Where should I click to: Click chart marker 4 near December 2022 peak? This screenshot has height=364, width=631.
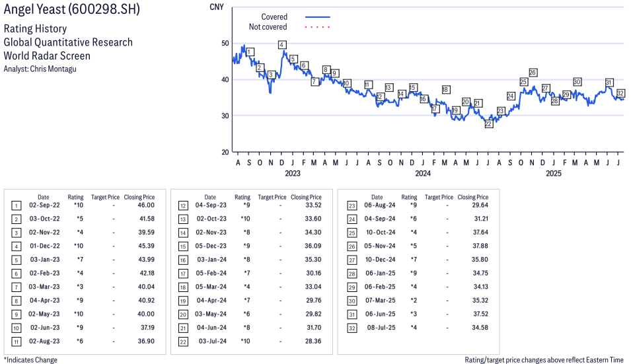pos(281,45)
